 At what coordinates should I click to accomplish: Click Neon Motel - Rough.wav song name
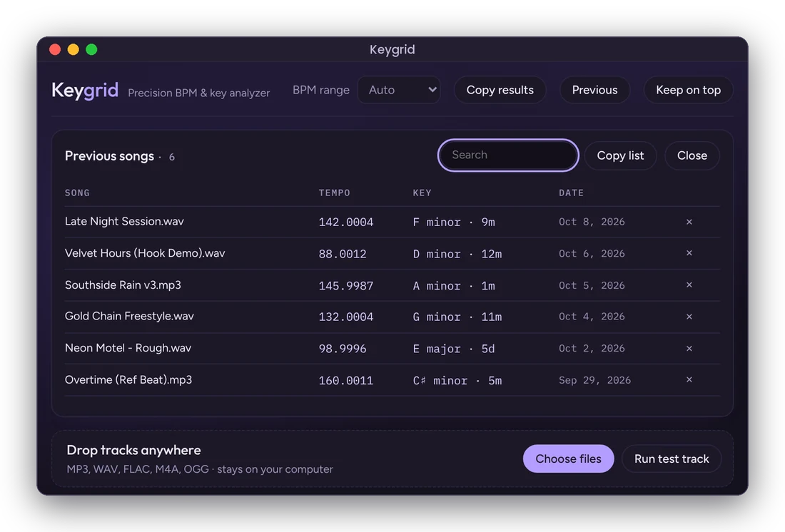(x=128, y=348)
